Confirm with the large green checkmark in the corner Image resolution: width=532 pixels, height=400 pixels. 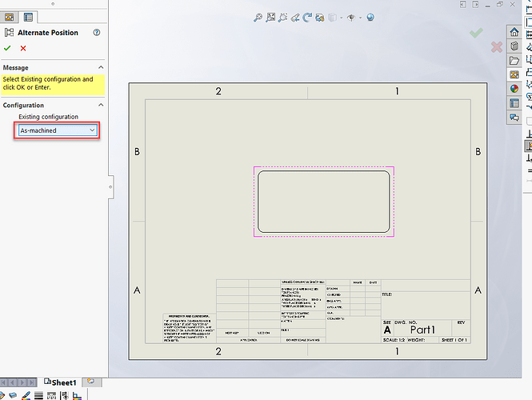point(476,33)
